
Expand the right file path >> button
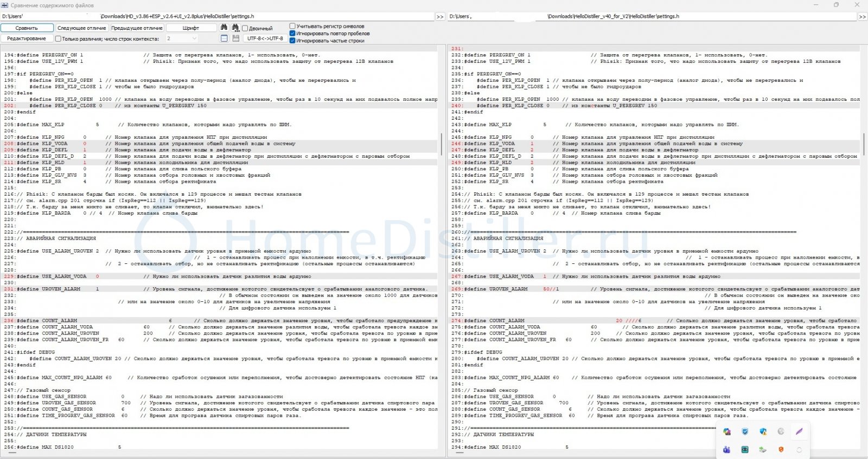[x=862, y=17]
